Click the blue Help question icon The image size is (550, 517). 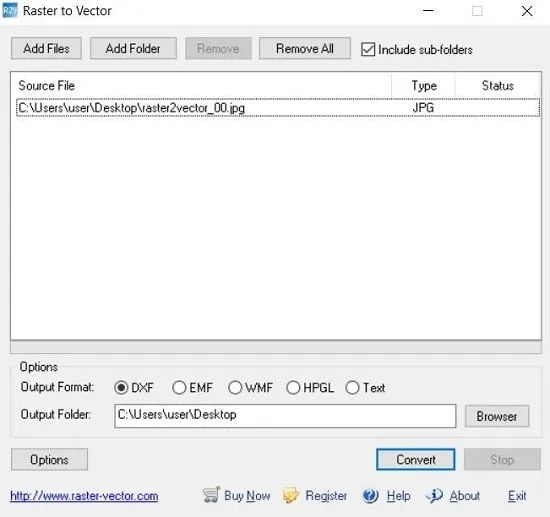click(x=370, y=496)
